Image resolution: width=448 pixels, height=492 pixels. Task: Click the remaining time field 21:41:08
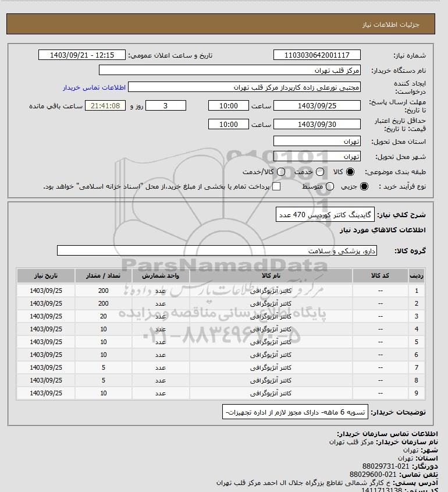[x=105, y=106]
